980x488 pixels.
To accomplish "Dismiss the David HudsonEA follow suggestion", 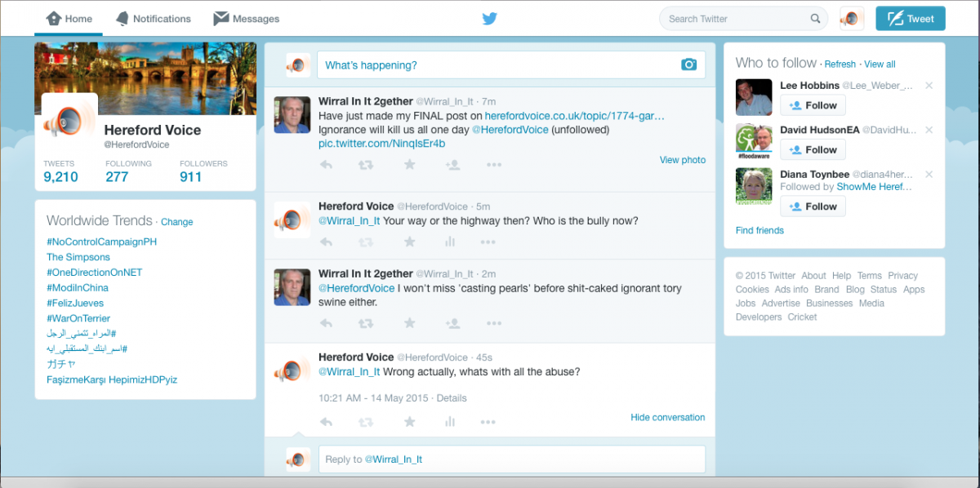I will (929, 130).
